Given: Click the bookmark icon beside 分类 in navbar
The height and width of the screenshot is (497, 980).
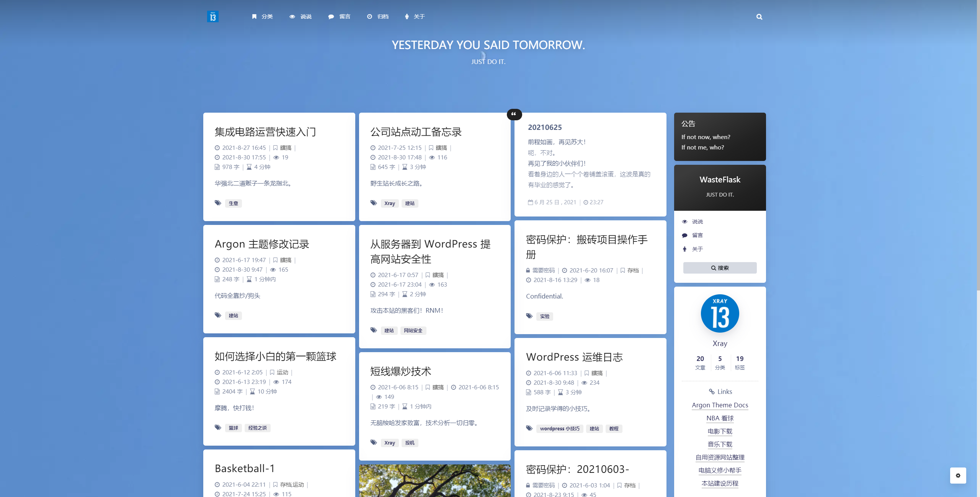Looking at the screenshot, I should [254, 16].
